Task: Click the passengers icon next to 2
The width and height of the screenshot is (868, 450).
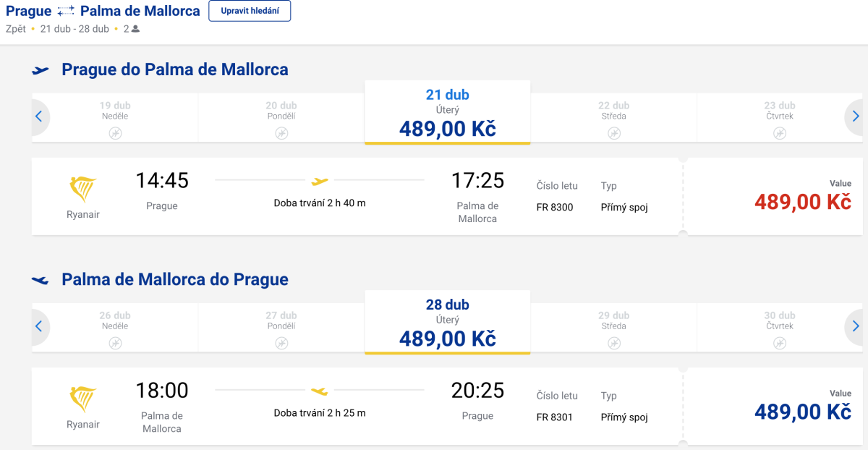Action: [135, 29]
